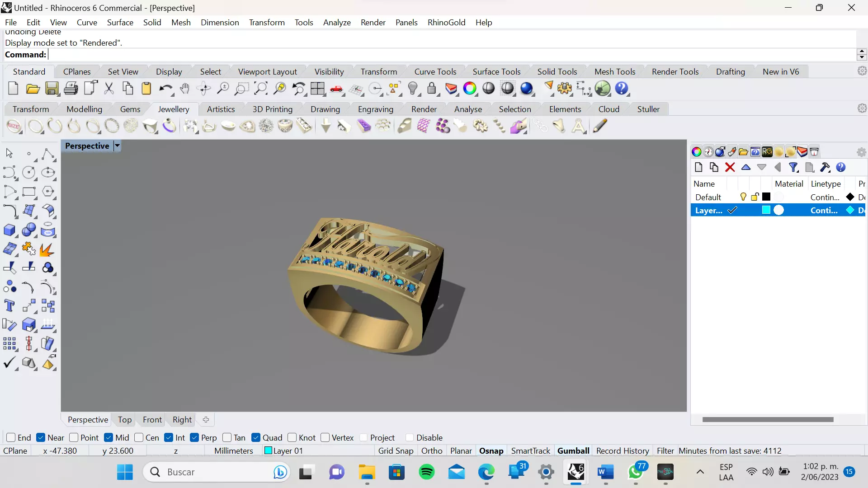Open the layer Filter funnel icon
This screenshot has height=488, width=868.
pyautogui.click(x=793, y=168)
